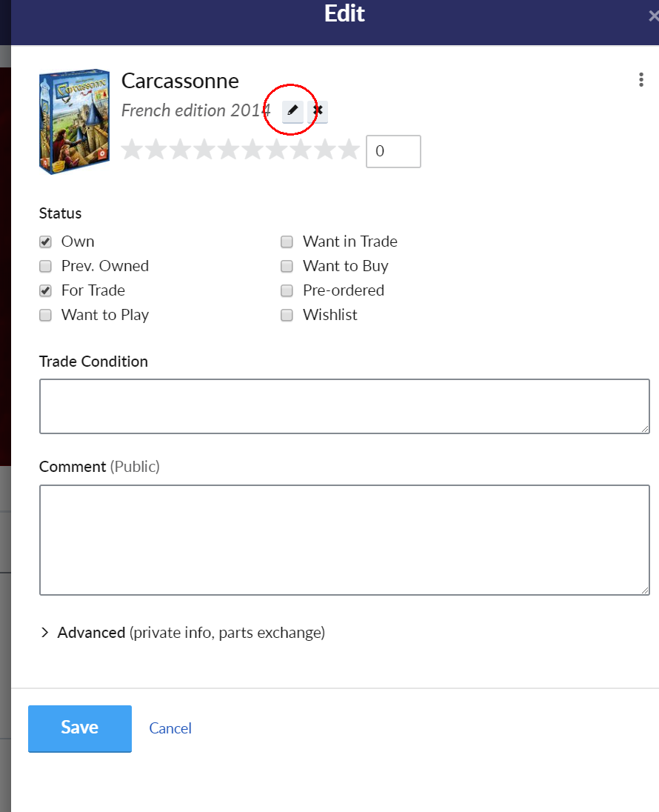659x812 pixels.
Task: Tick the Prev. Owned checkbox
Action: point(46,266)
